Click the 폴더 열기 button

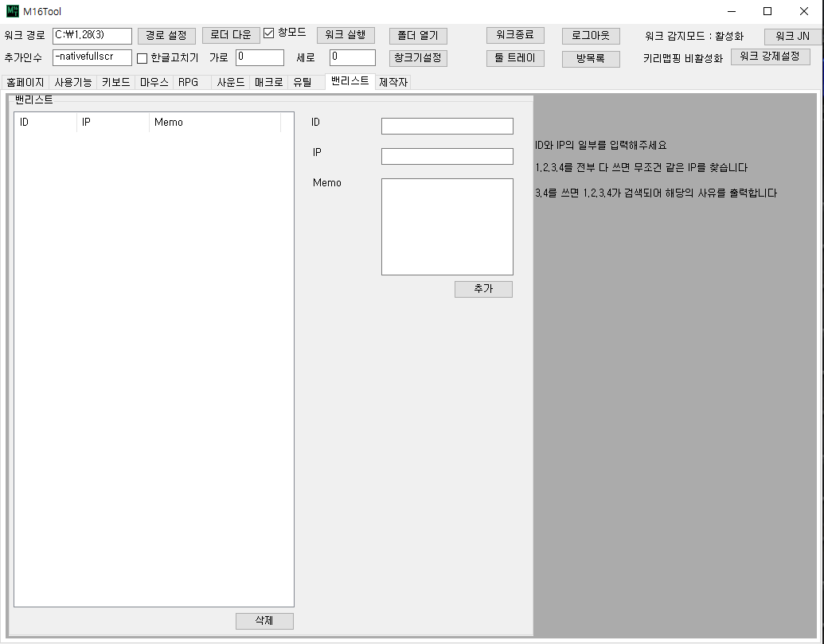[x=418, y=36]
